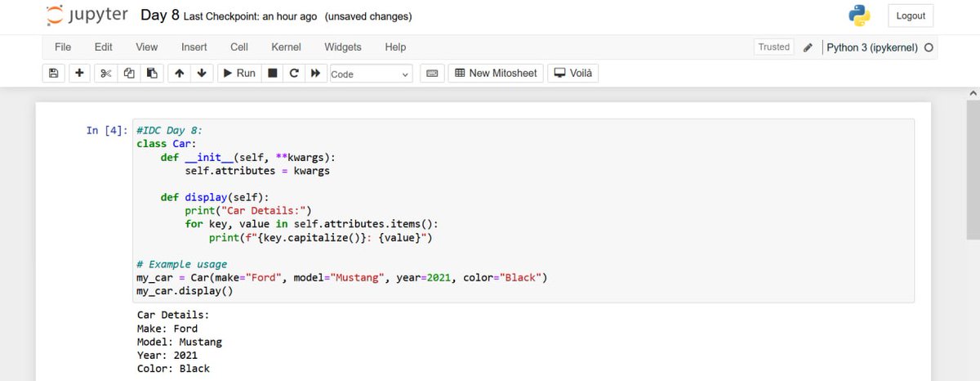Toggle the Trusted notebook indicator
Image resolution: width=980 pixels, height=381 pixels.
773,47
